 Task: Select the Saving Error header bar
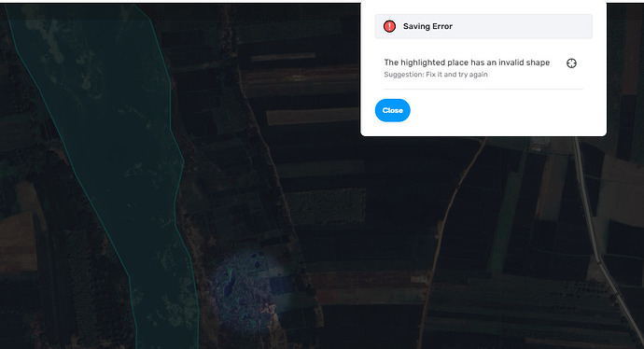pyautogui.click(x=483, y=26)
